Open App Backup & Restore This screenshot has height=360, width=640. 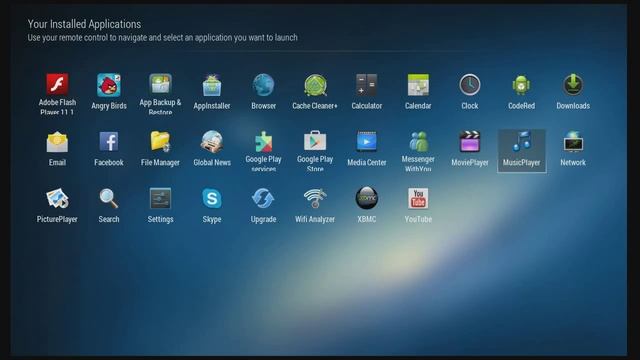tap(160, 94)
